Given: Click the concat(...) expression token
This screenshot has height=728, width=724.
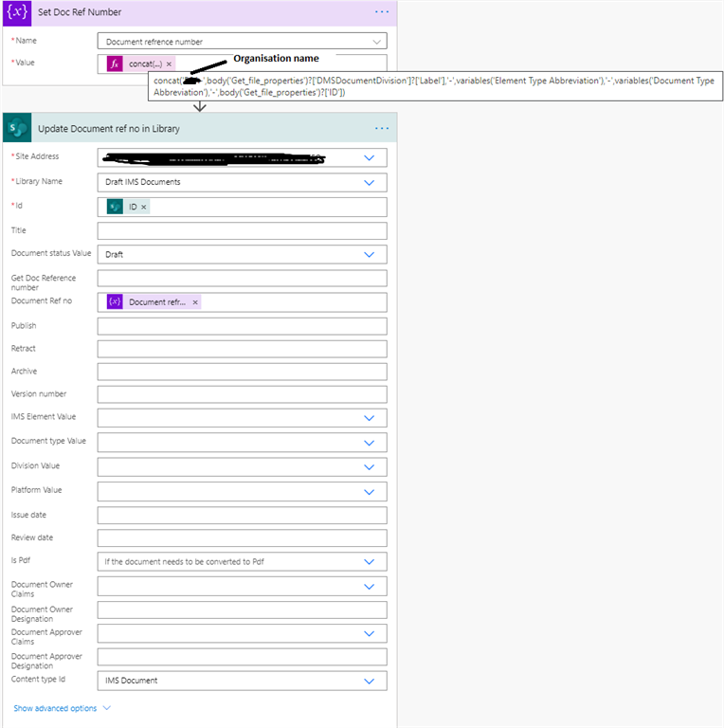Looking at the screenshot, I should tap(141, 64).
